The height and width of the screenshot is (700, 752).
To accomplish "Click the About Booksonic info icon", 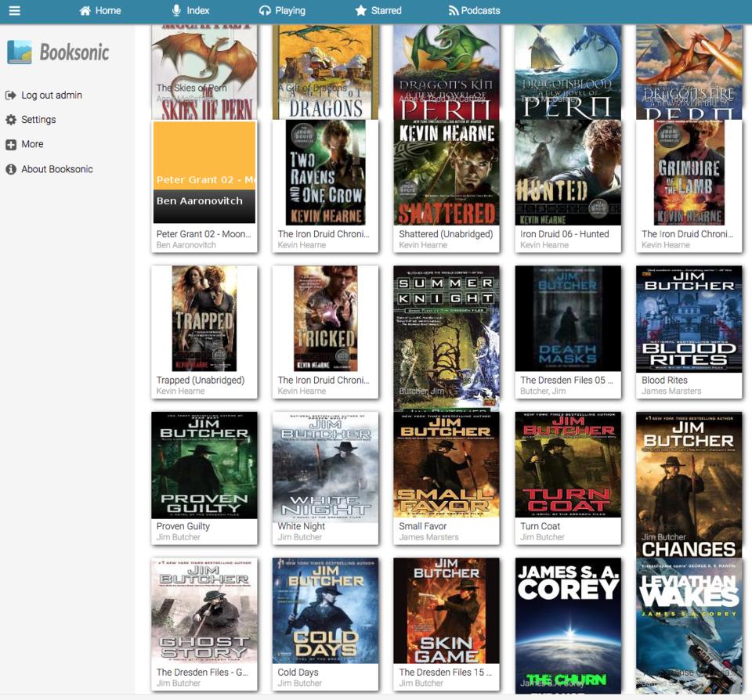I will pyautogui.click(x=11, y=169).
